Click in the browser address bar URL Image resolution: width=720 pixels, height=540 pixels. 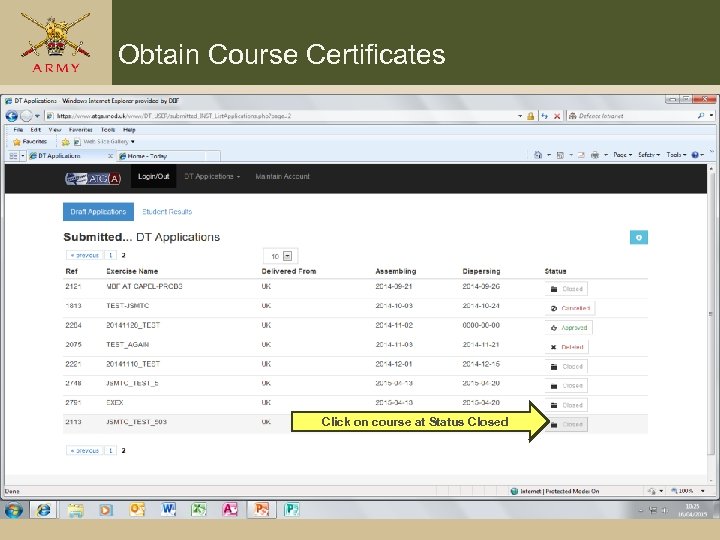pos(280,116)
